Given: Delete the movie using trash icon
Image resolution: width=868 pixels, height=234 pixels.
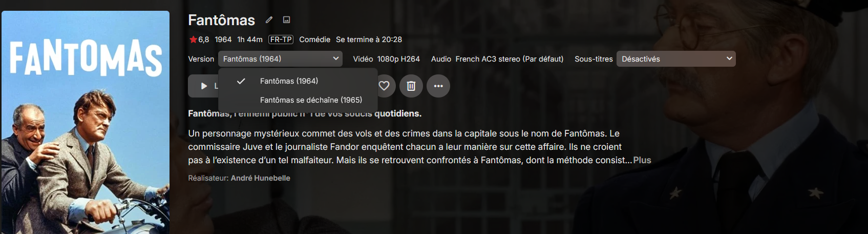Looking at the screenshot, I should [411, 86].
